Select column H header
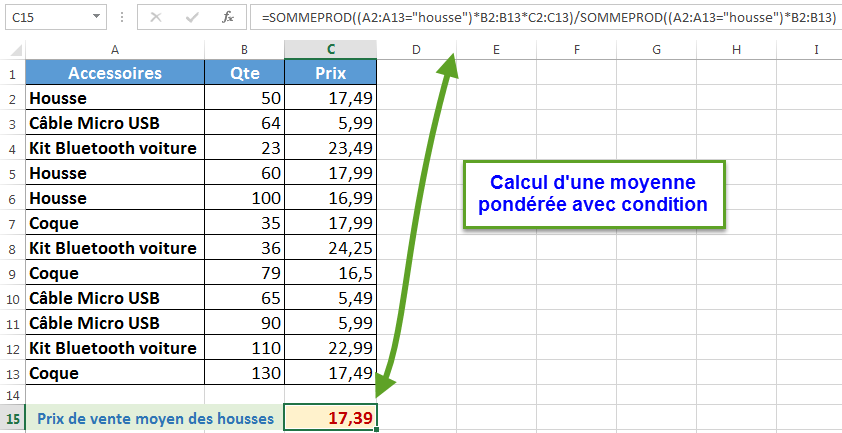The image size is (842, 433). pyautogui.click(x=736, y=50)
